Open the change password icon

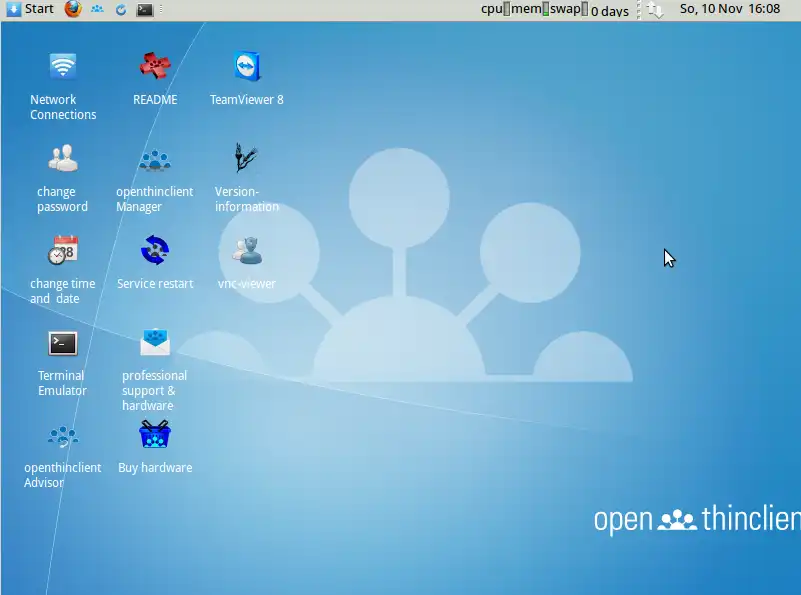[x=63, y=158]
